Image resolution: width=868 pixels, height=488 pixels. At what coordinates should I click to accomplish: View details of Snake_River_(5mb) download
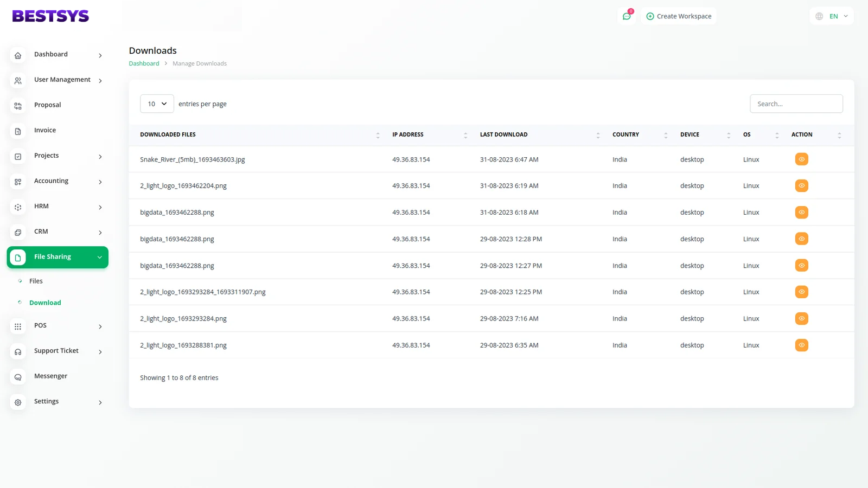click(801, 159)
